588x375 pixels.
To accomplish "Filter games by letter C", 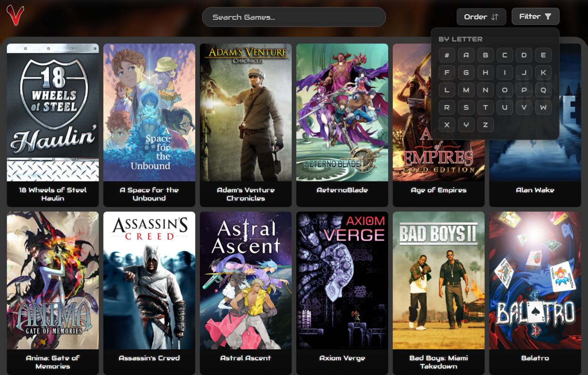I will pos(505,55).
